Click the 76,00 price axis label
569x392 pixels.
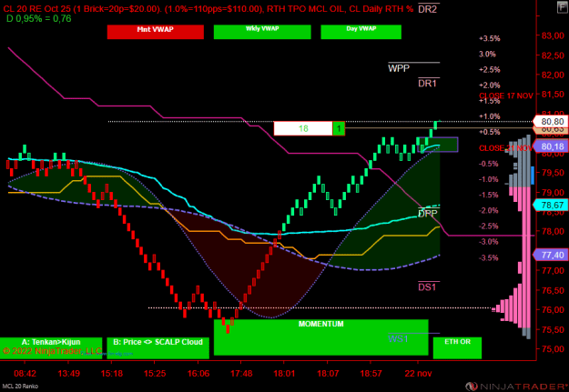(553, 309)
